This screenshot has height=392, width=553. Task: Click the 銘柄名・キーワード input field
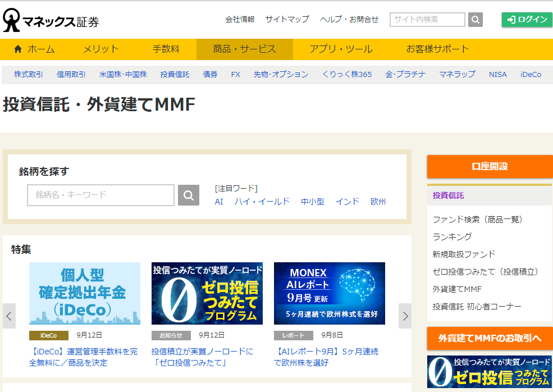pos(100,195)
